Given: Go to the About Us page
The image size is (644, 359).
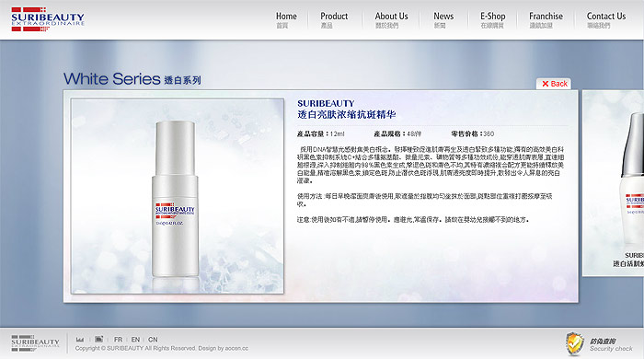Looking at the screenshot, I should click(391, 19).
